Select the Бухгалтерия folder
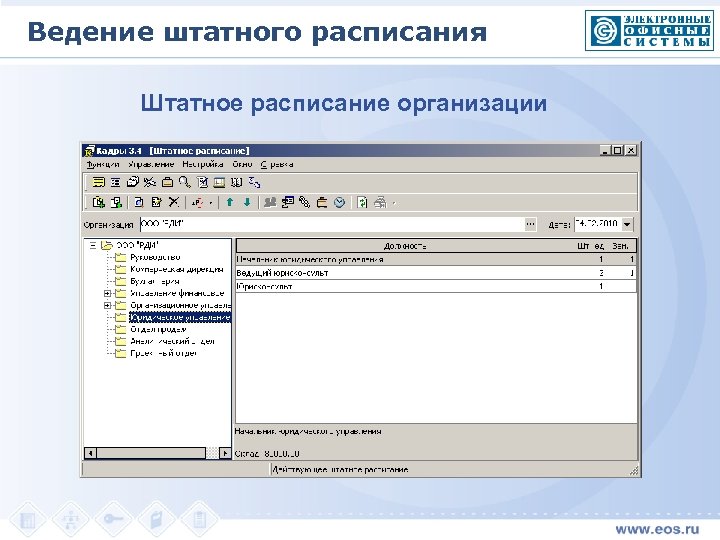This screenshot has height=540, width=720. 155,281
